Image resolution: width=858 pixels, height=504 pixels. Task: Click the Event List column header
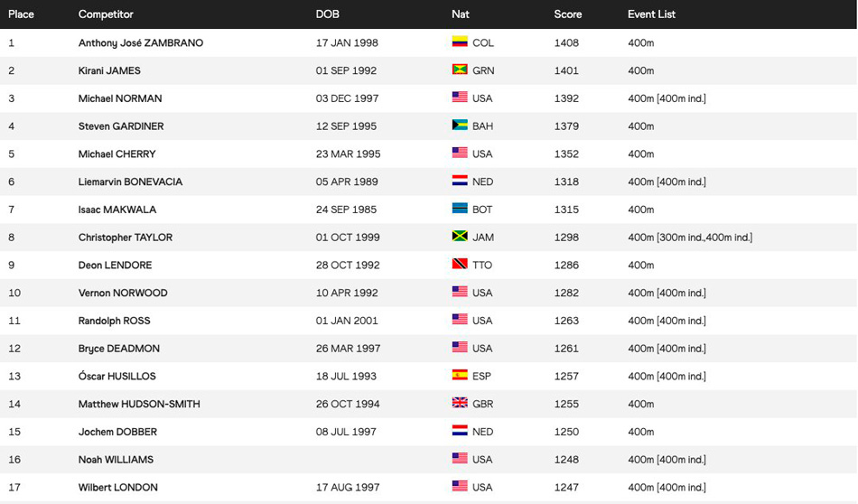[652, 14]
